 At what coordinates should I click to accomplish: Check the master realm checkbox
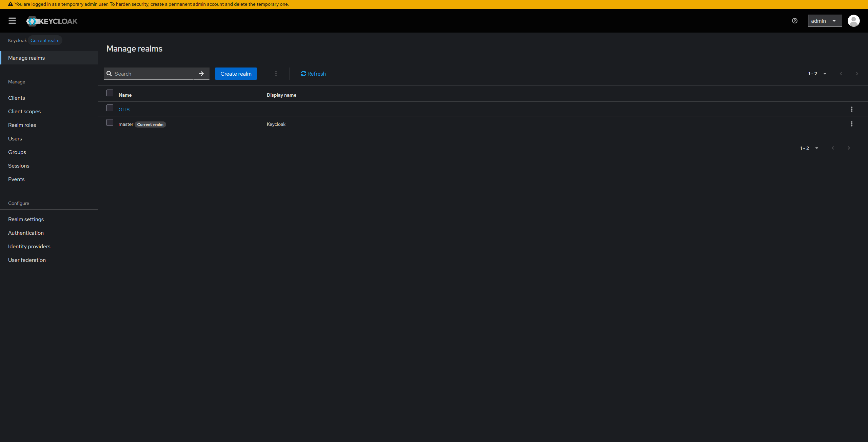pos(110,122)
